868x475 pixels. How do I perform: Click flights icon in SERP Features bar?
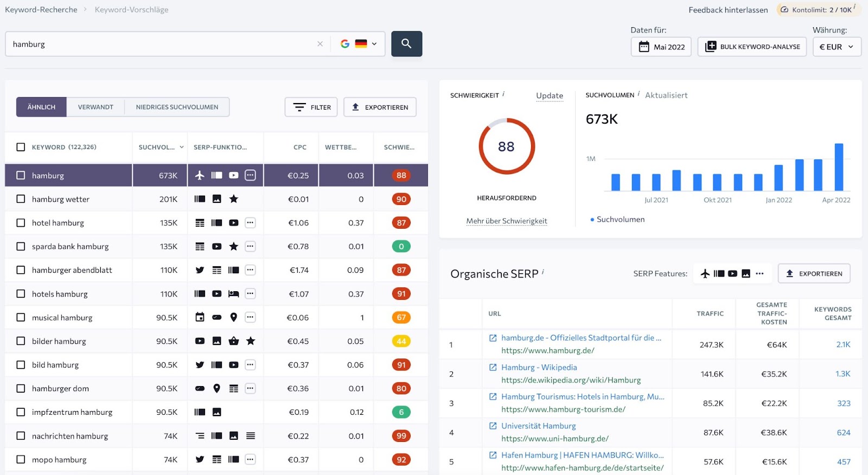705,273
